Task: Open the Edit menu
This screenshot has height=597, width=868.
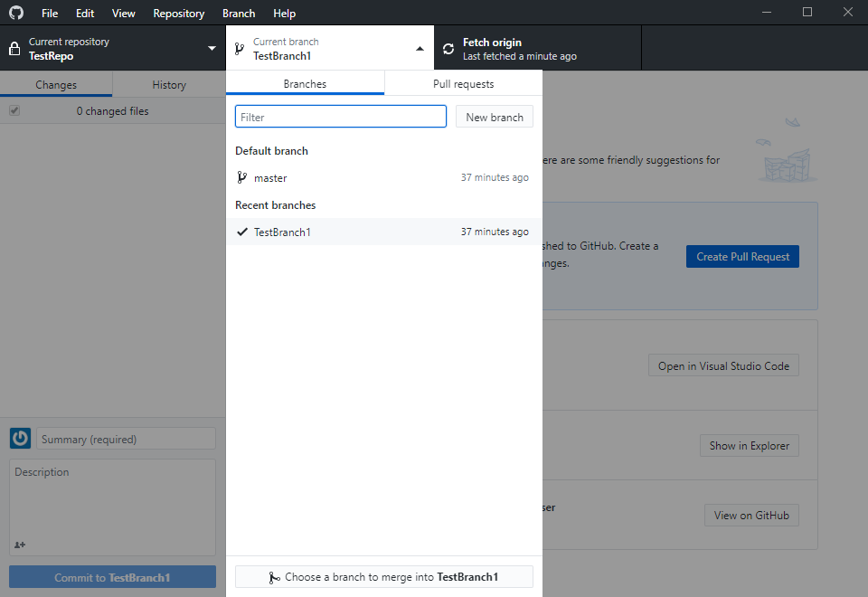Action: (x=85, y=14)
